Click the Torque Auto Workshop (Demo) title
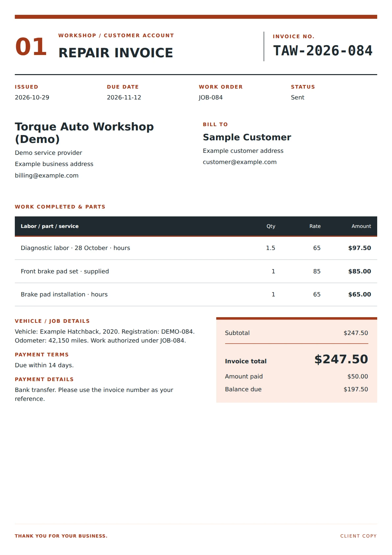Viewport: 392px width, 555px height. [x=84, y=133]
